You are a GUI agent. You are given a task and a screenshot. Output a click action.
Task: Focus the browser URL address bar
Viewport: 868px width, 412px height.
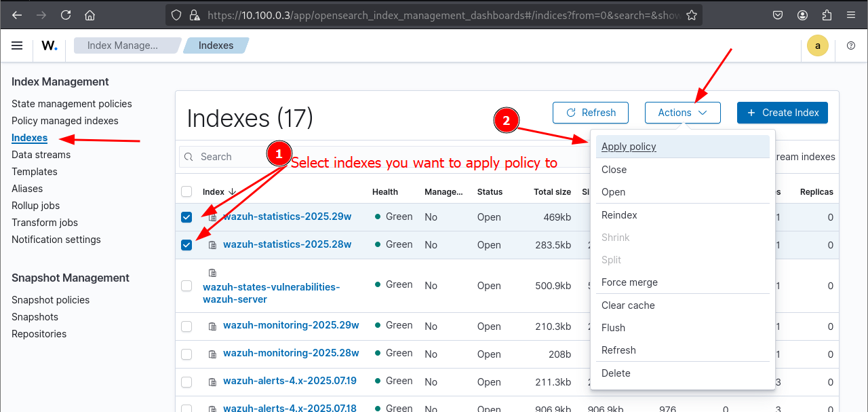pyautogui.click(x=443, y=15)
